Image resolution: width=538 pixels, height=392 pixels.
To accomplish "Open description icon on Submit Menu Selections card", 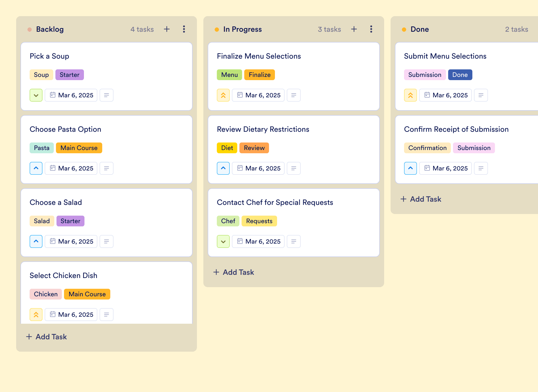I will pyautogui.click(x=481, y=95).
